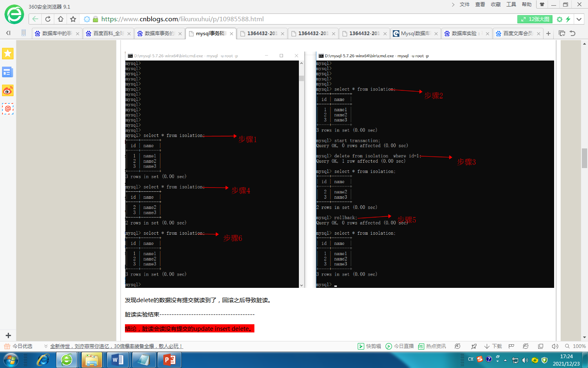Open 今日优选 in status bar
Viewport: 588px width, 368px height.
[18, 346]
